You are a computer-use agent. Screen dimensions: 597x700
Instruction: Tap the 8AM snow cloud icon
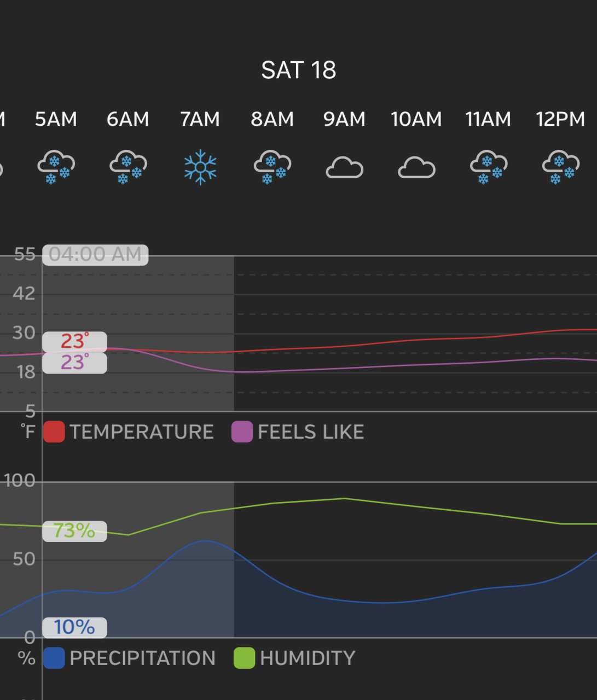coord(272,167)
